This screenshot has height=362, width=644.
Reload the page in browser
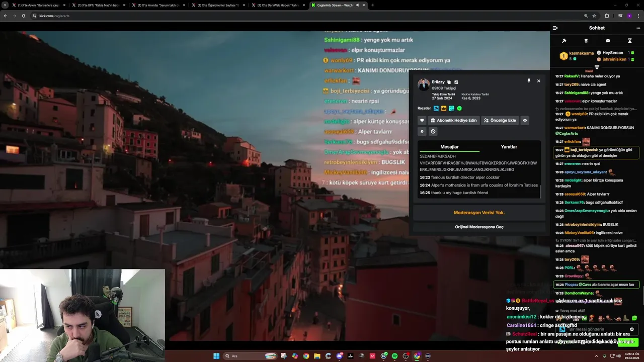tap(23, 16)
